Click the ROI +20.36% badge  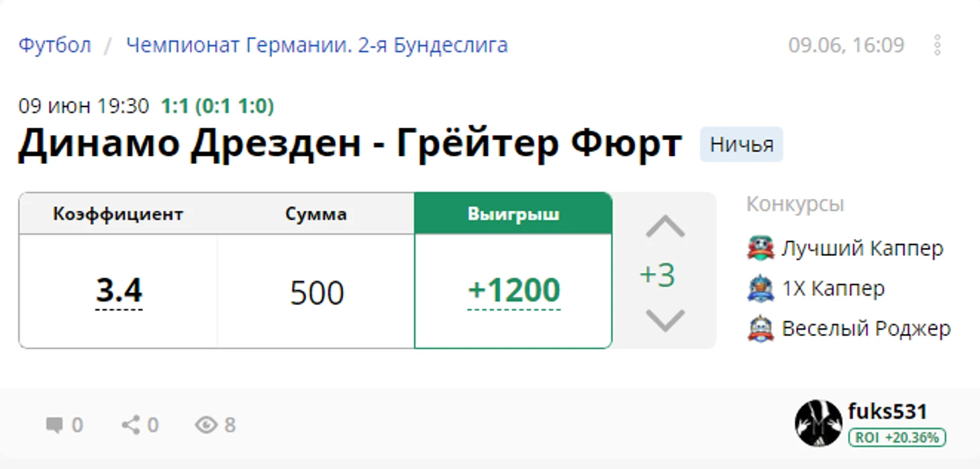(x=897, y=437)
